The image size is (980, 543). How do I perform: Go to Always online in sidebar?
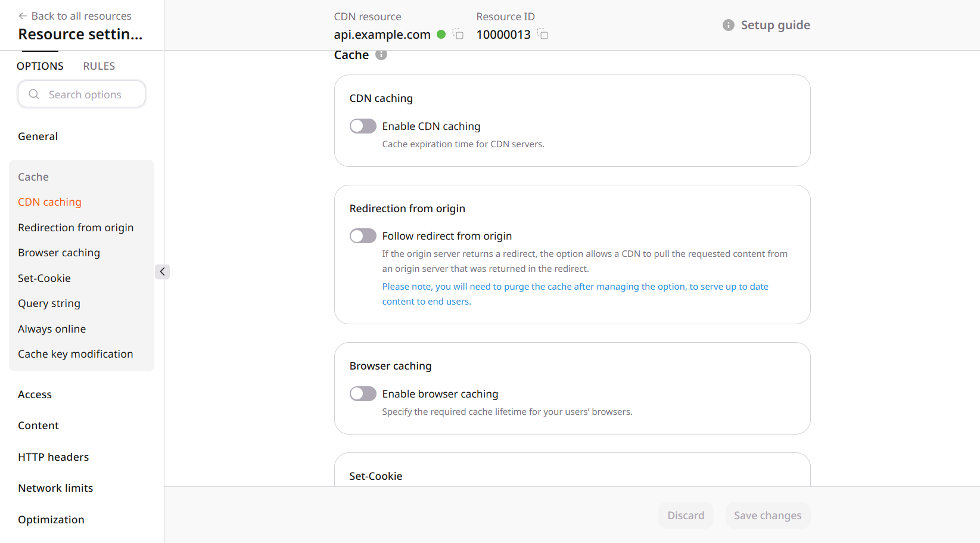click(x=52, y=329)
